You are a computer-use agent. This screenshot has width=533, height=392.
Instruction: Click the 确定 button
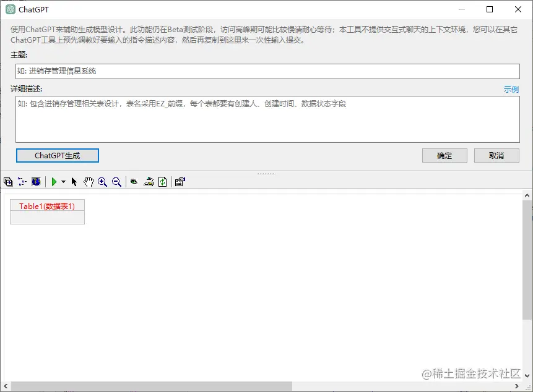pyautogui.click(x=444, y=155)
